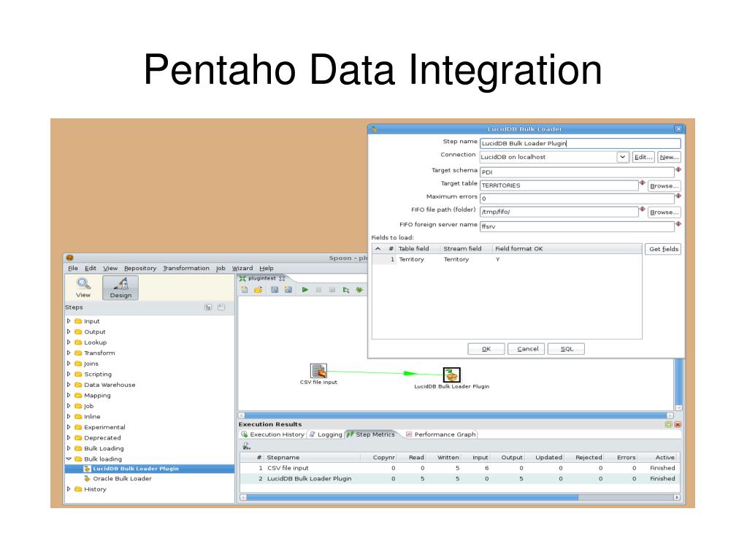Click the Cancel button in the dialog
The height and width of the screenshot is (560, 747).
(527, 349)
